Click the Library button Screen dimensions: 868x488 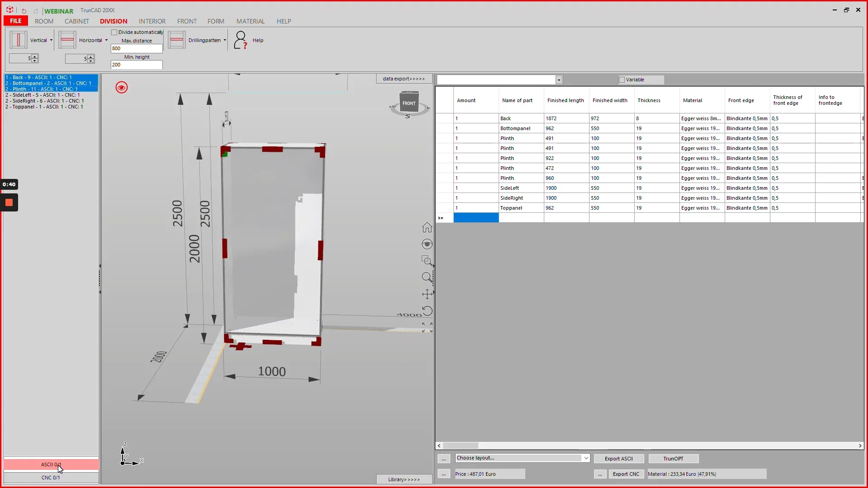(x=404, y=479)
